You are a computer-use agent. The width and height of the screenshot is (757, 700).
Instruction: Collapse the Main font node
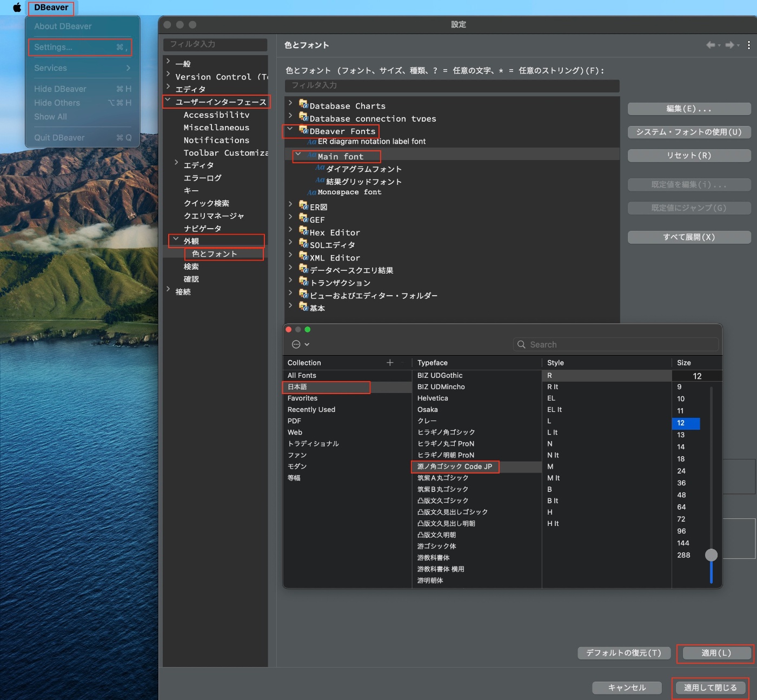[298, 154]
